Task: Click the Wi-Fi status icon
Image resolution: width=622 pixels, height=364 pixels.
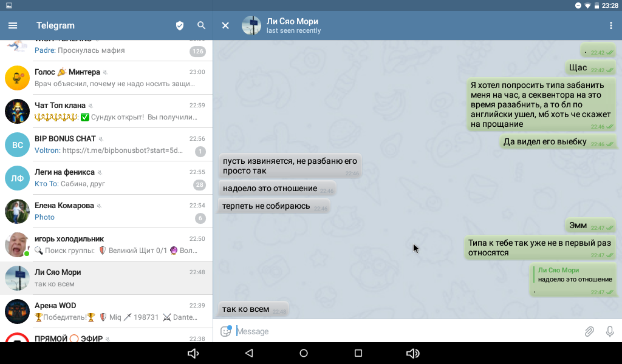Action: (x=587, y=5)
